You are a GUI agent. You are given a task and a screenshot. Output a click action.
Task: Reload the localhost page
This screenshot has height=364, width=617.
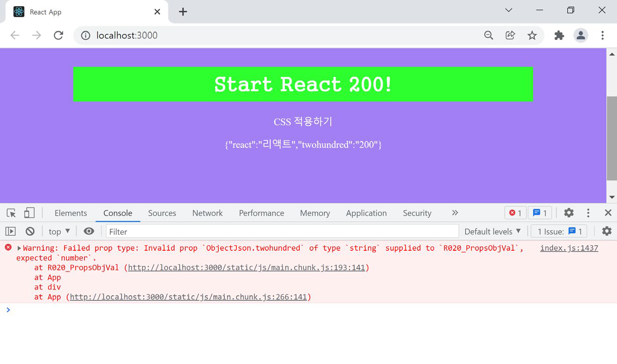coord(58,35)
